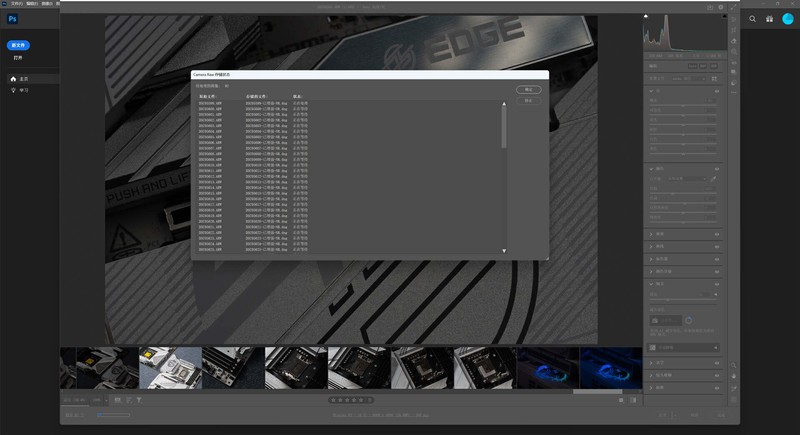Expand the 校准 Calibration panel
800x435 pixels.
(x=651, y=388)
